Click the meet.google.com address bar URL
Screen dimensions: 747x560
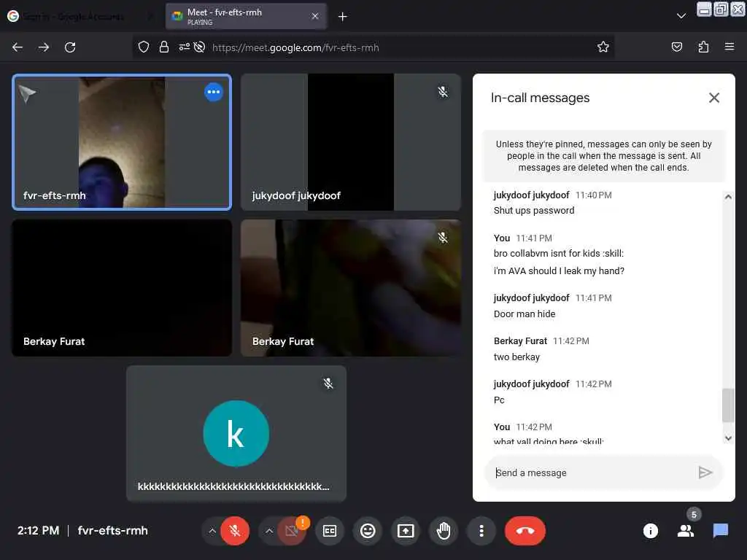[295, 47]
